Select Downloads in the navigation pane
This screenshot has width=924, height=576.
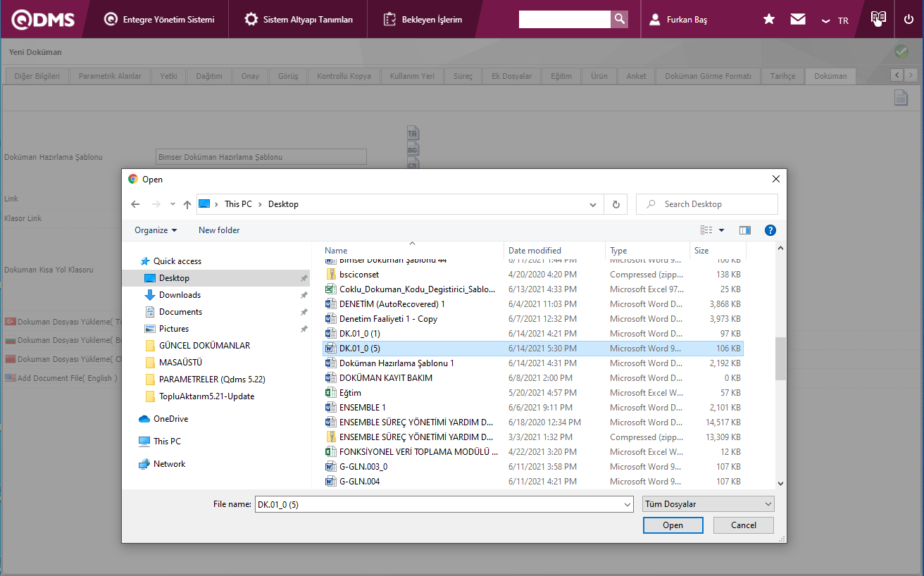[180, 295]
